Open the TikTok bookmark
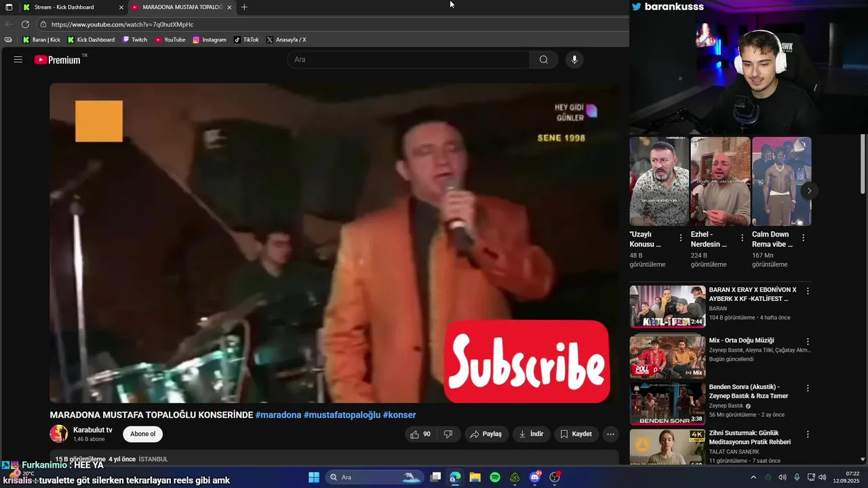The width and height of the screenshot is (868, 488). [x=246, y=40]
